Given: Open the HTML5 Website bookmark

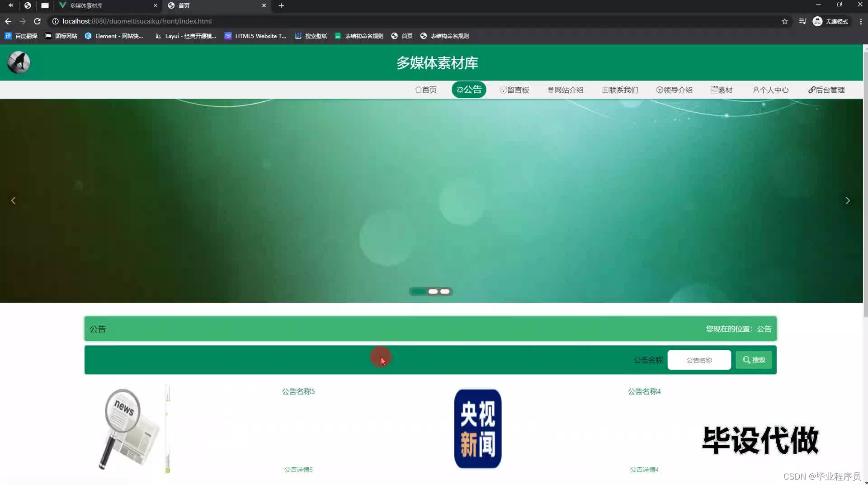Looking at the screenshot, I should click(x=255, y=36).
